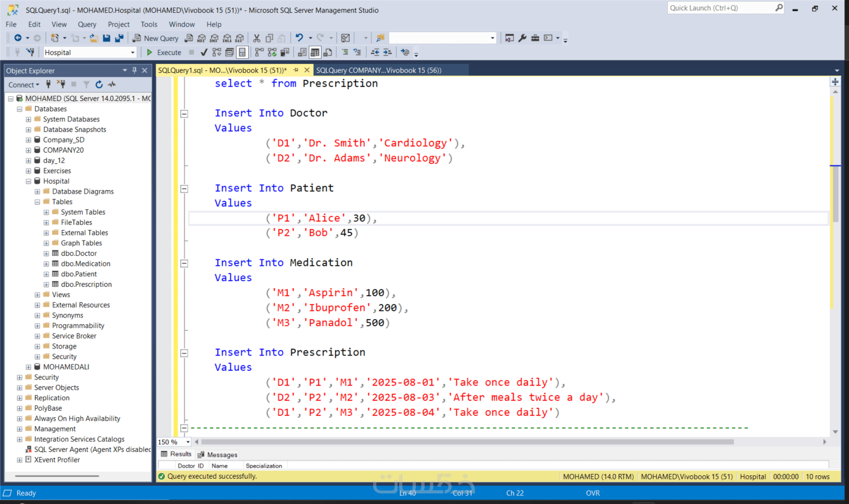Open the Project menu

(119, 24)
